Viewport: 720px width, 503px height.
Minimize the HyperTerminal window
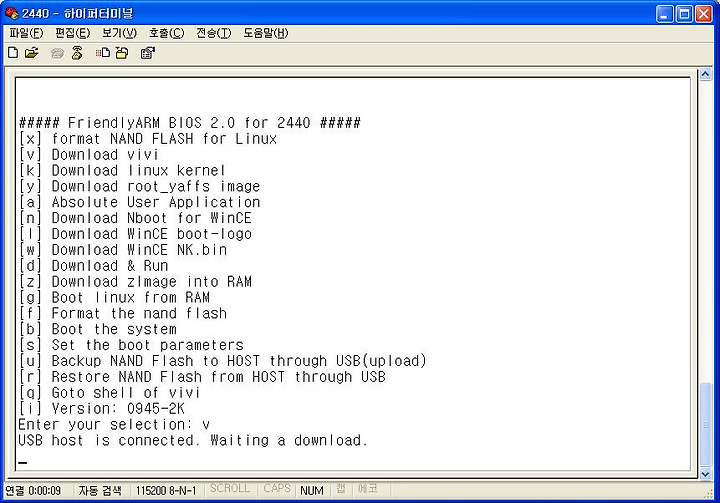(x=664, y=14)
